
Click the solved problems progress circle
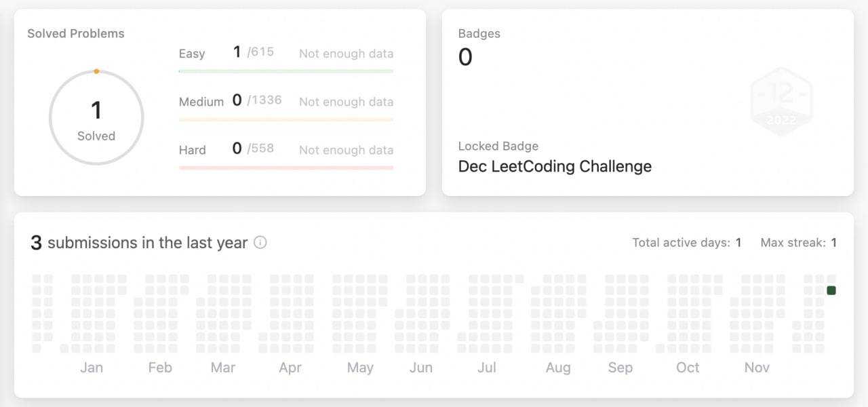96,118
